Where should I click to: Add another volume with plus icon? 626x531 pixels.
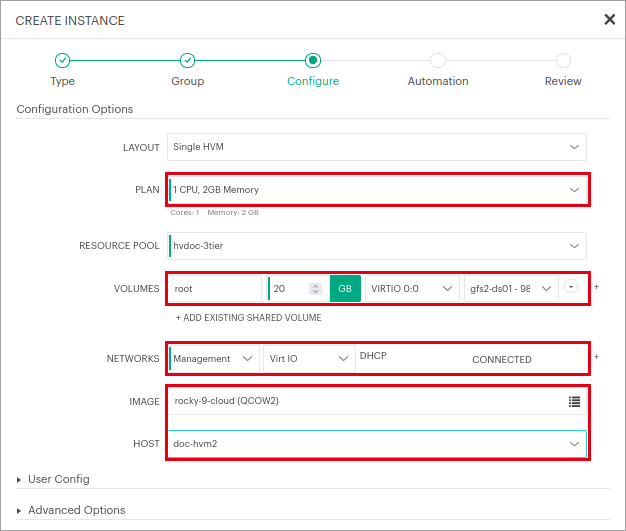tap(596, 287)
